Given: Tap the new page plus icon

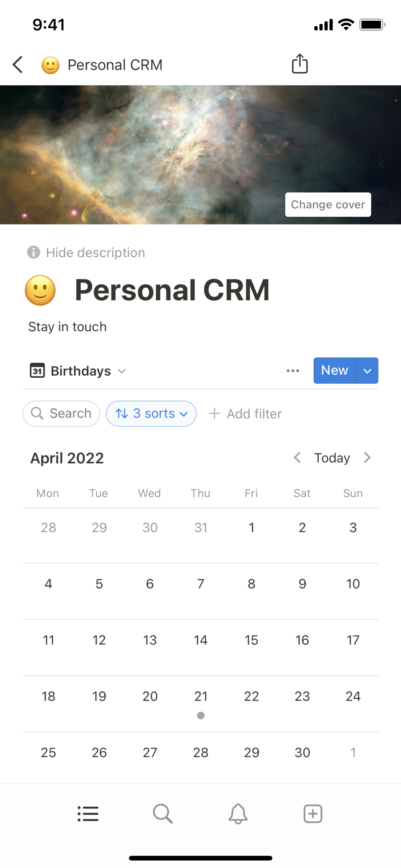Looking at the screenshot, I should [x=313, y=814].
